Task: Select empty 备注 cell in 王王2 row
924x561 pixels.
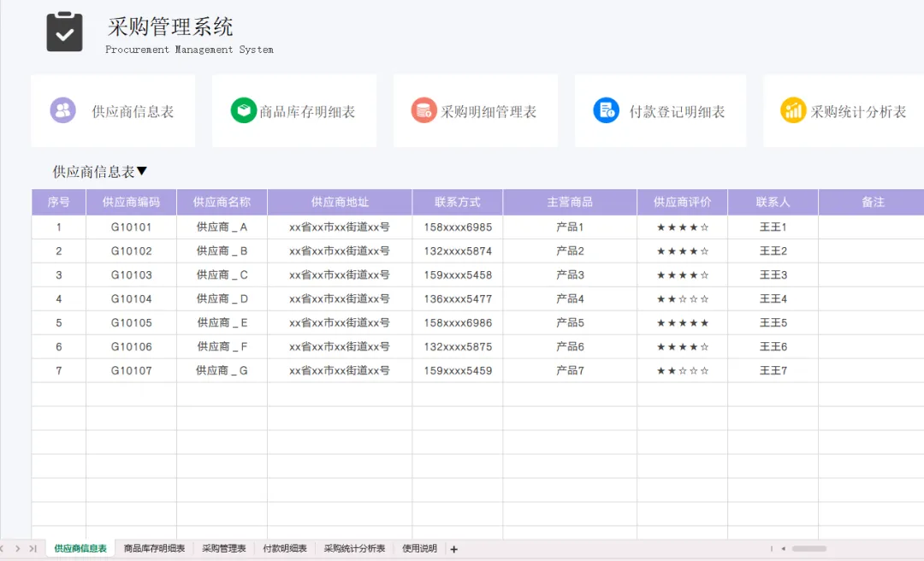Action: pos(872,251)
